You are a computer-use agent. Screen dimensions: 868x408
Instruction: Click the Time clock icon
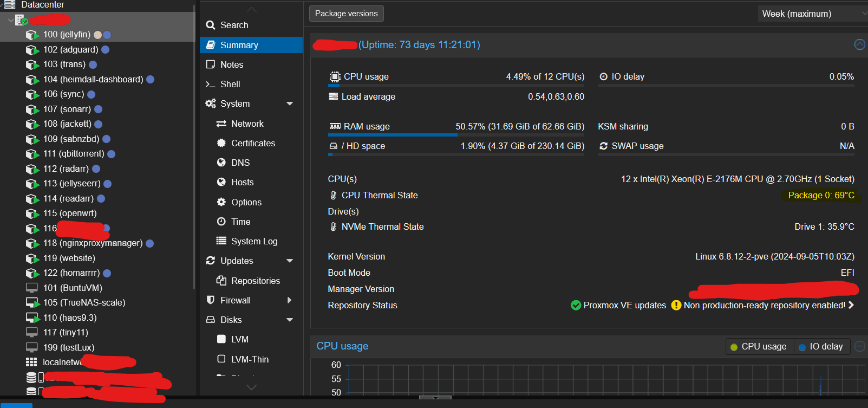coord(221,222)
